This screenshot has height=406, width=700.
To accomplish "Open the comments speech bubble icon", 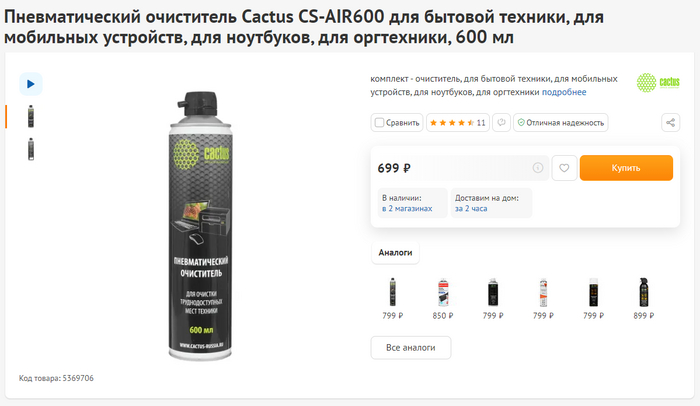I will click(x=501, y=122).
